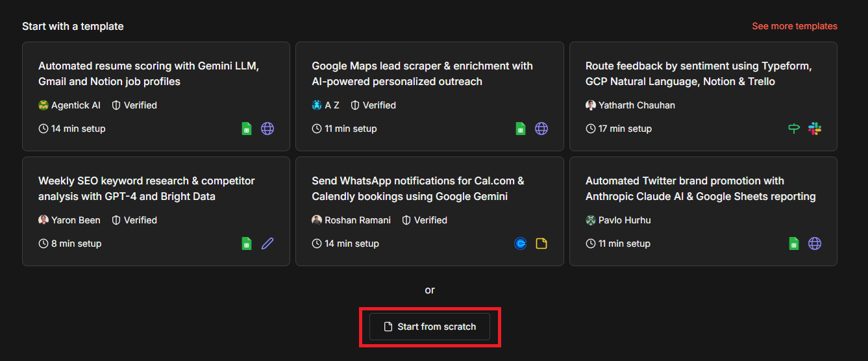Click Google Sheets icon on Google Maps scraper card
The image size is (868, 361).
tap(521, 129)
